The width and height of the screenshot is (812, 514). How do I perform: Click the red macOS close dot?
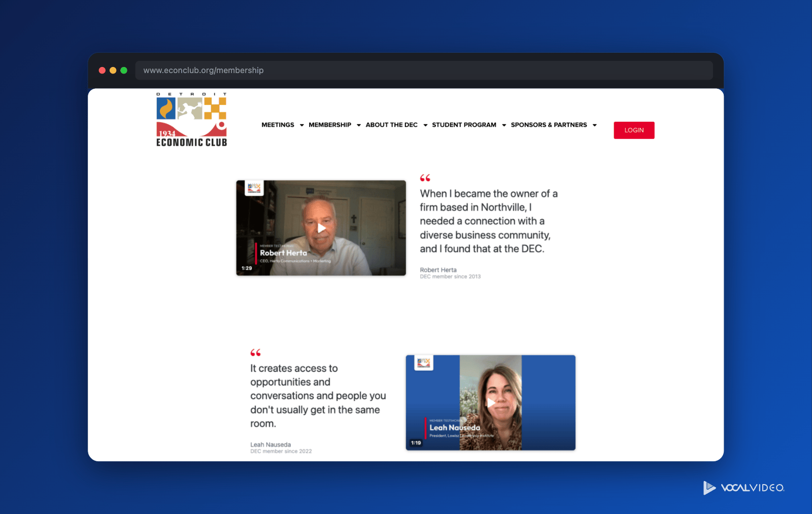[102, 71]
